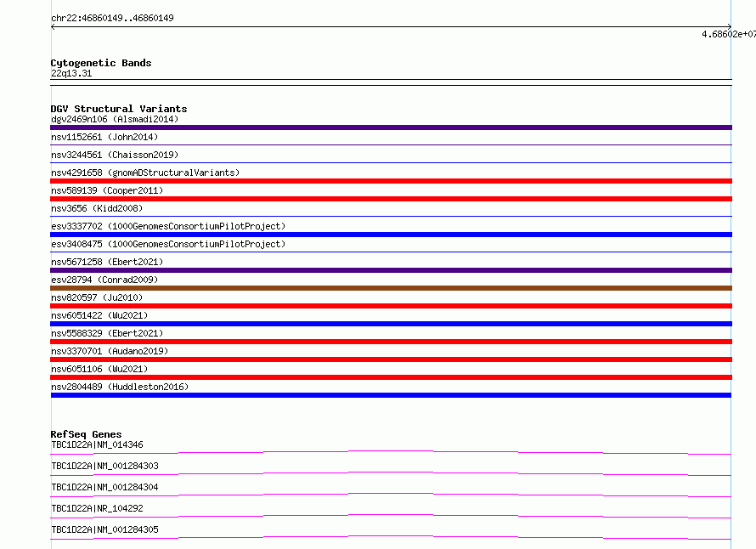Open nsv4291658 gnomADStructuralVariants label

coord(145,173)
